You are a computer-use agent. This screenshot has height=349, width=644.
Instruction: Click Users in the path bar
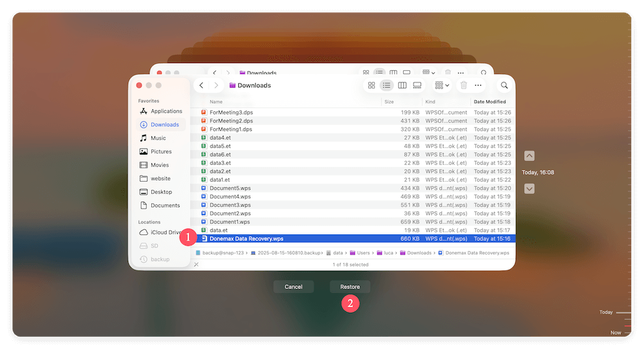tap(360, 253)
